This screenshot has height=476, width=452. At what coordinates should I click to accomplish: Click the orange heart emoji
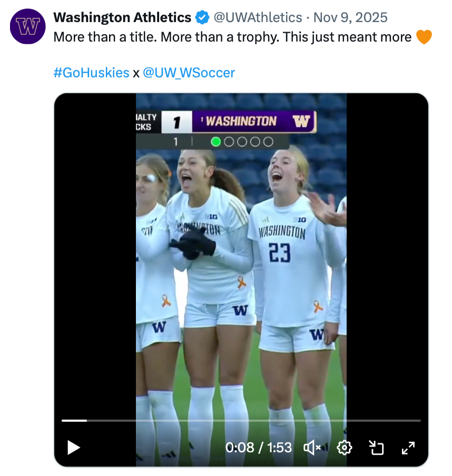(424, 37)
